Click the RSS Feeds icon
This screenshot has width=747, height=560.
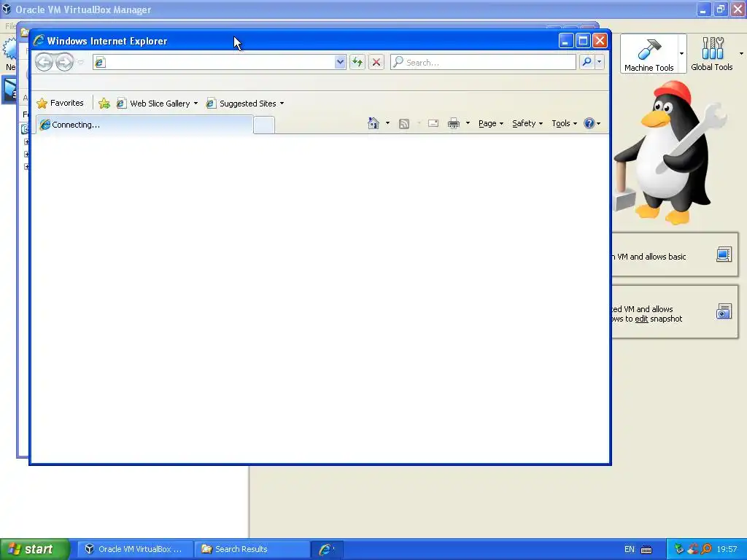404,124
